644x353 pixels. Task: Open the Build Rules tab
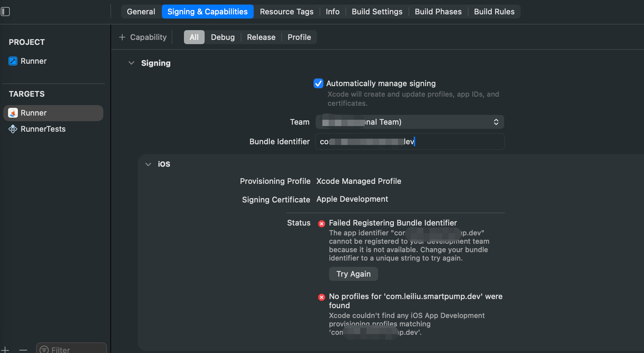pyautogui.click(x=494, y=12)
